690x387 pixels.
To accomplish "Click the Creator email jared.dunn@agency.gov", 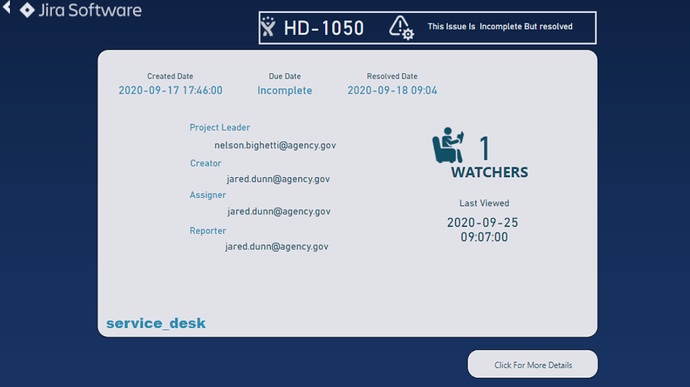I will click(x=278, y=179).
